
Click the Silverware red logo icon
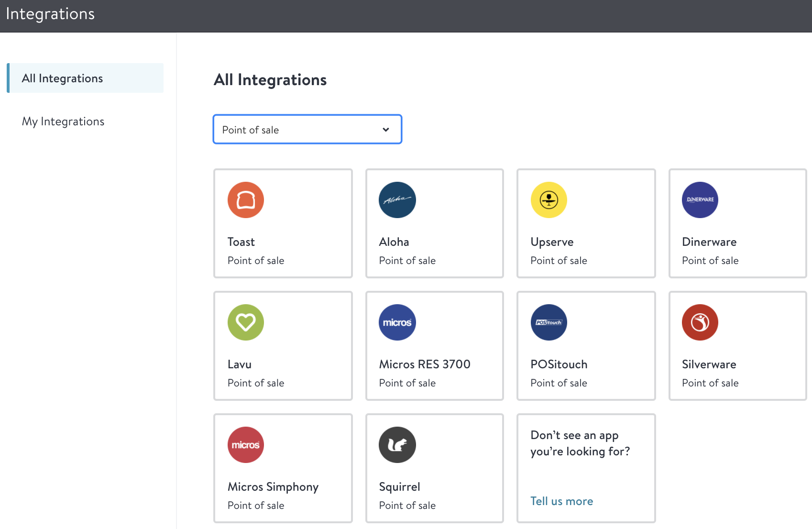click(x=700, y=322)
